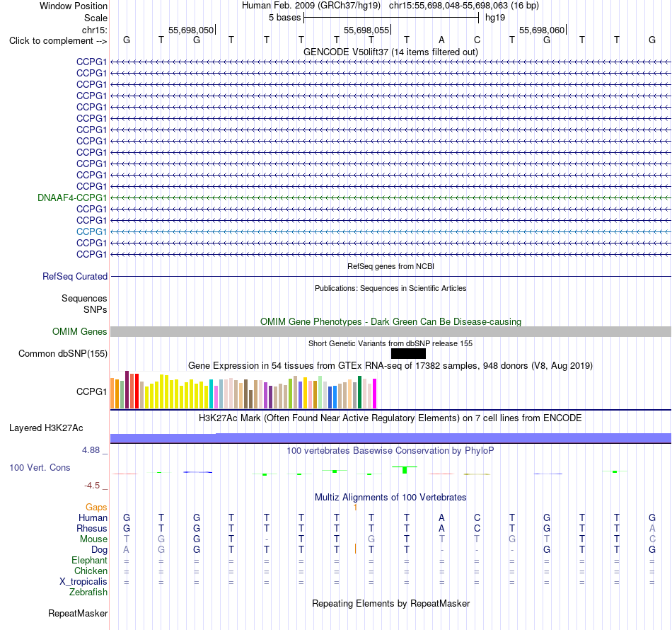672x630 pixels.
Task: Click the DNAAF4-CCPG1 green gene label
Action: [x=72, y=197]
